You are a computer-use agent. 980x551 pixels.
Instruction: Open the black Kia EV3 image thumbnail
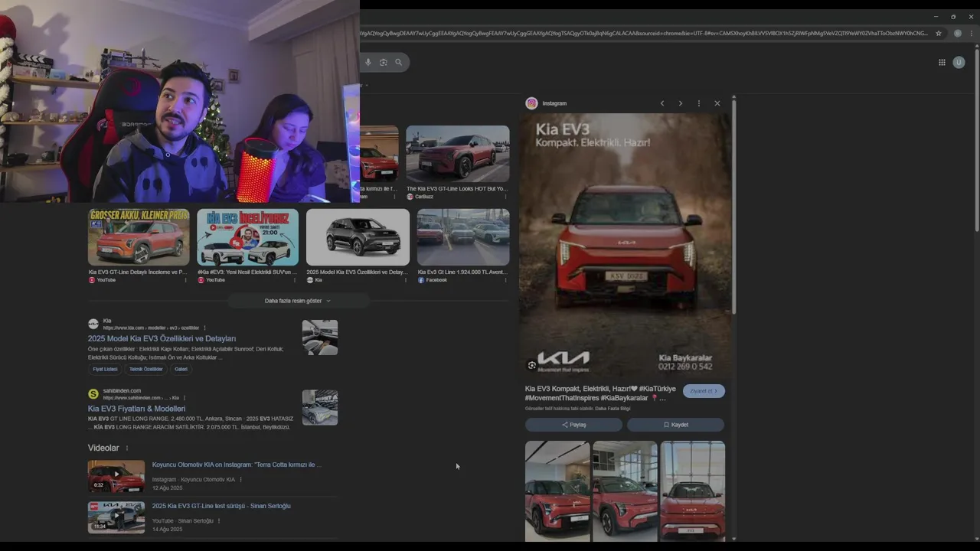[358, 237]
